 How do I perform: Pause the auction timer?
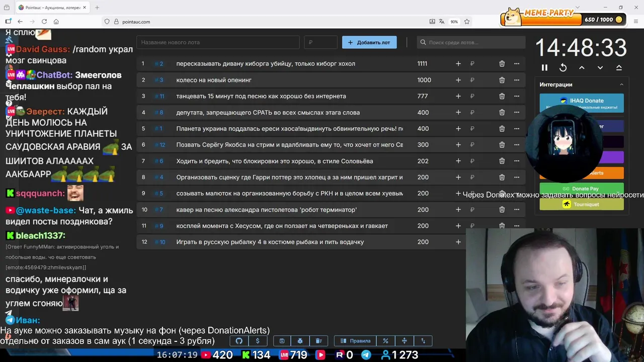(544, 67)
